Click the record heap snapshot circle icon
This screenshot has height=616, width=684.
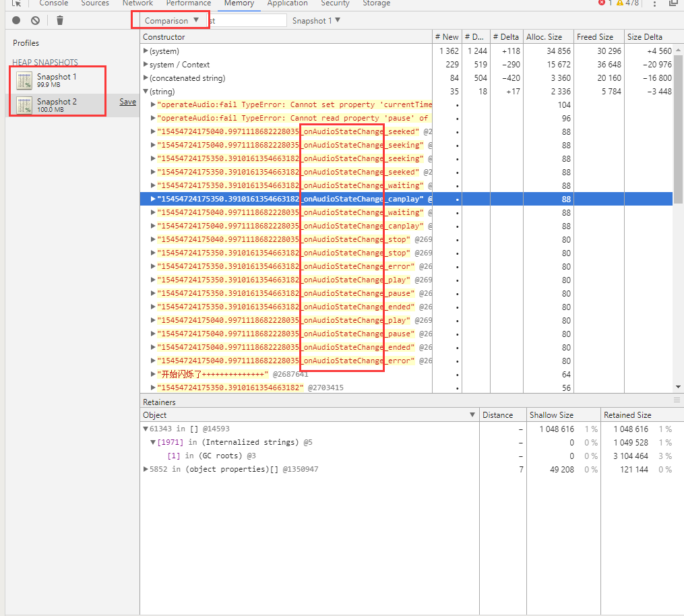16,20
